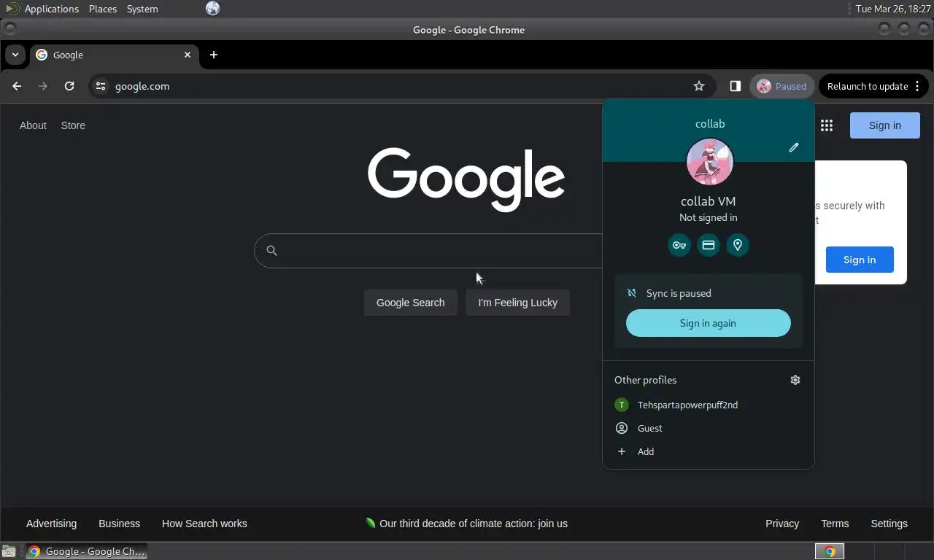Open the Places menu

[103, 9]
